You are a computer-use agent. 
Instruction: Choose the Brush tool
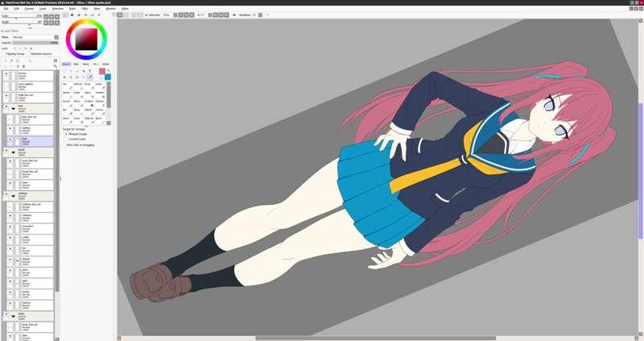89,86
